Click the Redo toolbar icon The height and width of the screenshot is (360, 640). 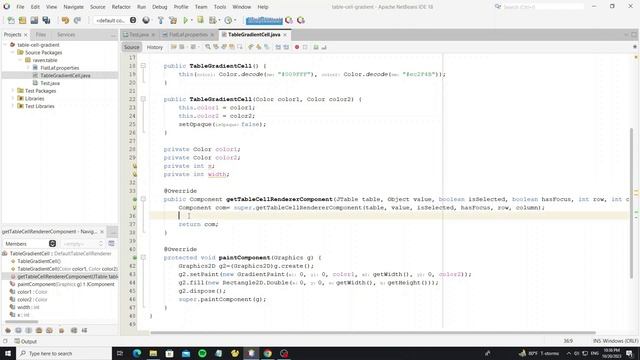77,20
